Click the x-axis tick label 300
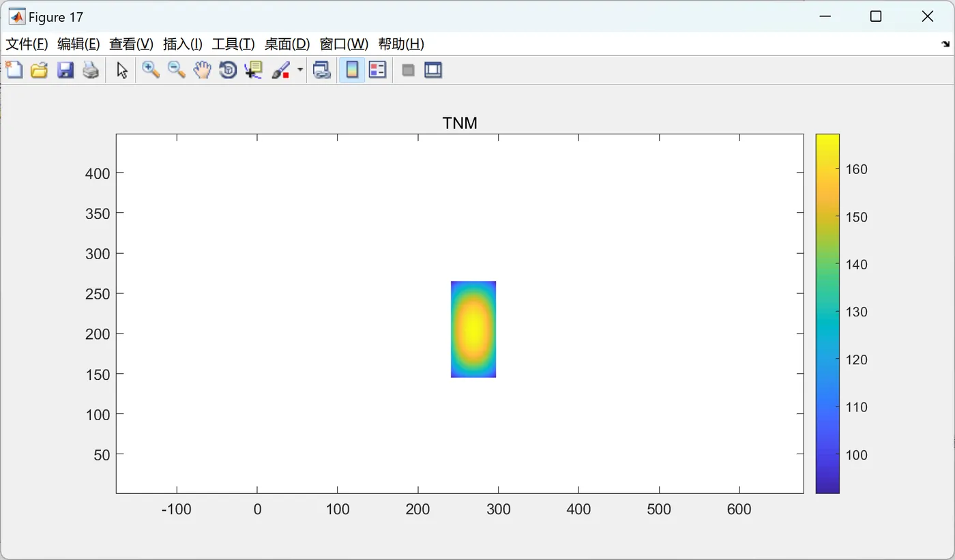 498,510
